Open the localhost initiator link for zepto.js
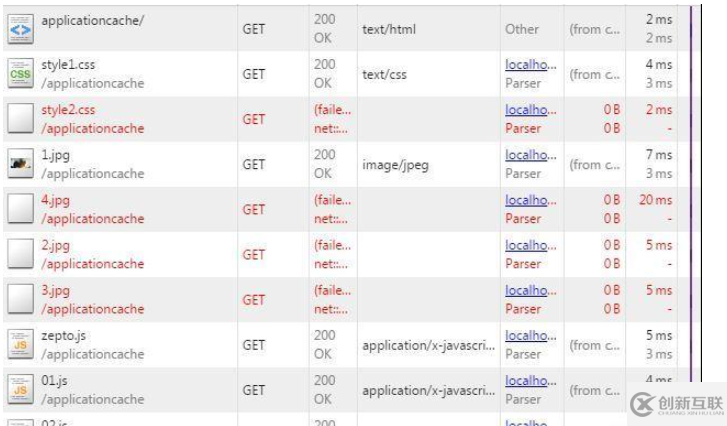Screen dimensions: 727x426 (x=530, y=336)
